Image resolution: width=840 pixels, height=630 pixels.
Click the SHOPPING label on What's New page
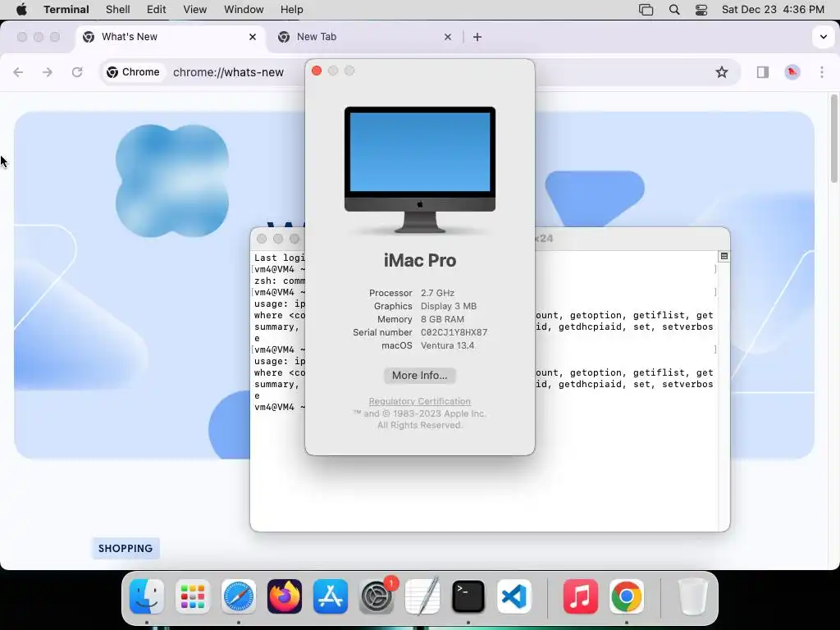coord(126,548)
